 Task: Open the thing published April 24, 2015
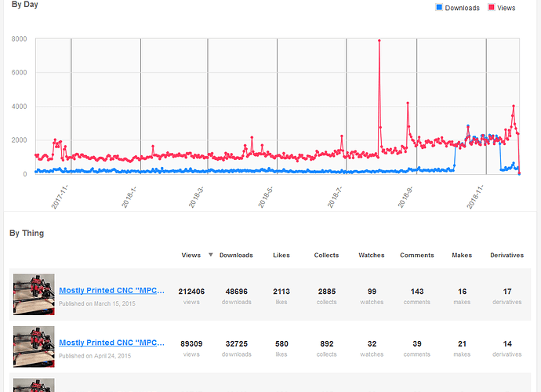click(111, 343)
